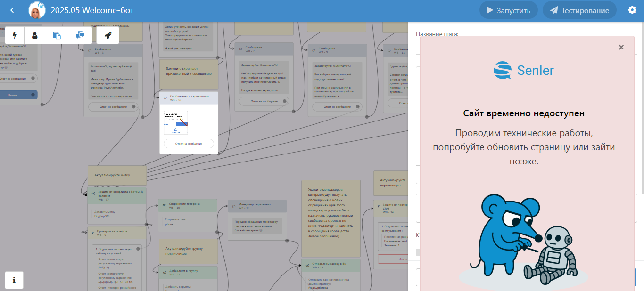Click Ответ на сообщение in Сообщение WB - 9 node
This screenshot has height=291, width=644.
point(336,107)
